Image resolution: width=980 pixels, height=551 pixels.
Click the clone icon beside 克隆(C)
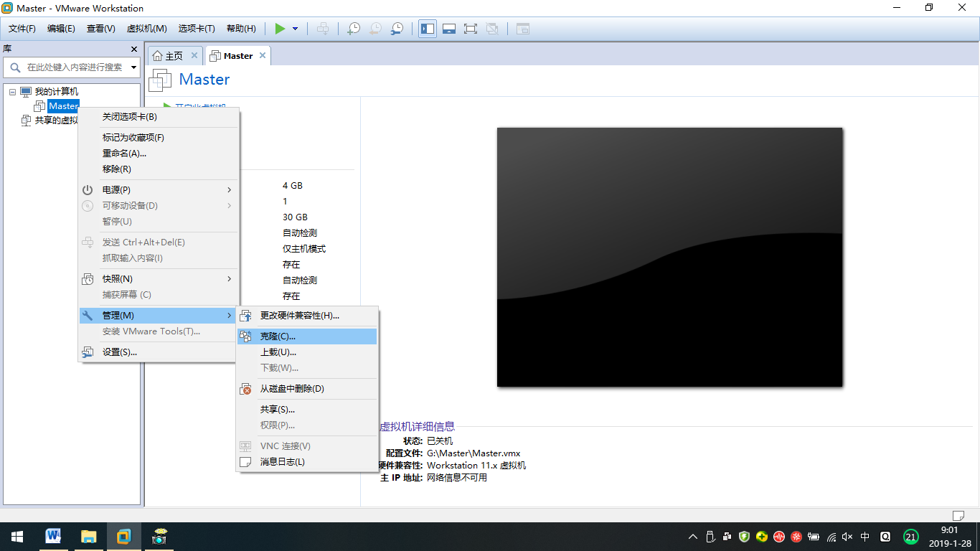click(x=246, y=336)
